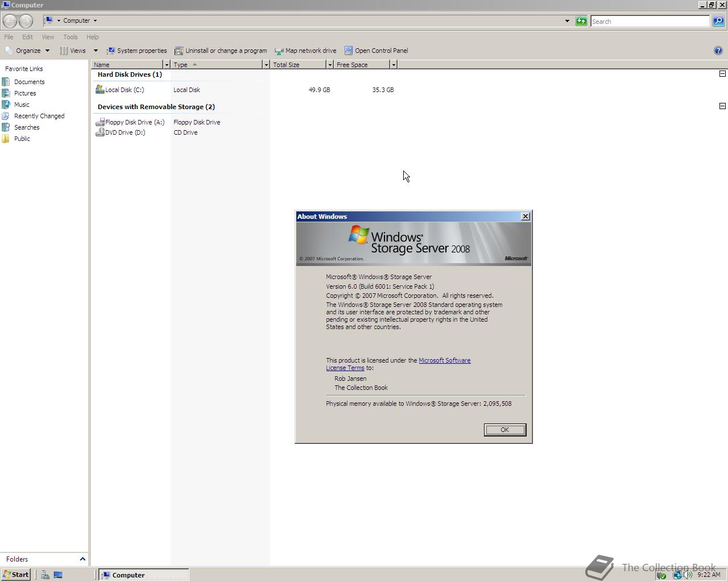The image size is (728, 582).
Task: Open the View menu
Action: (x=48, y=37)
